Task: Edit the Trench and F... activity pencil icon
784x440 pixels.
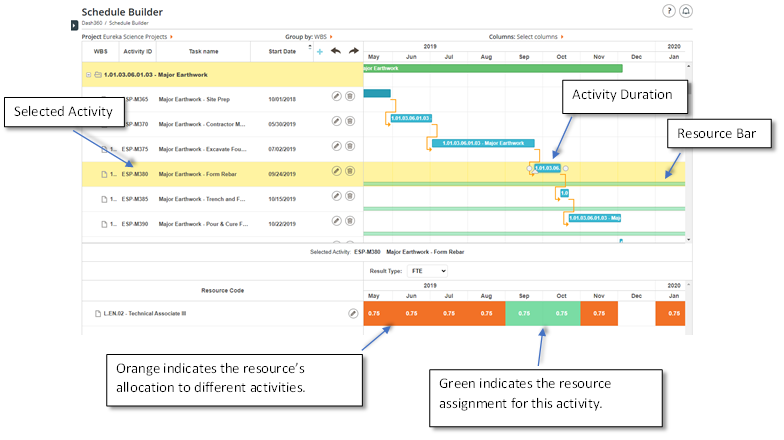Action: tap(336, 196)
